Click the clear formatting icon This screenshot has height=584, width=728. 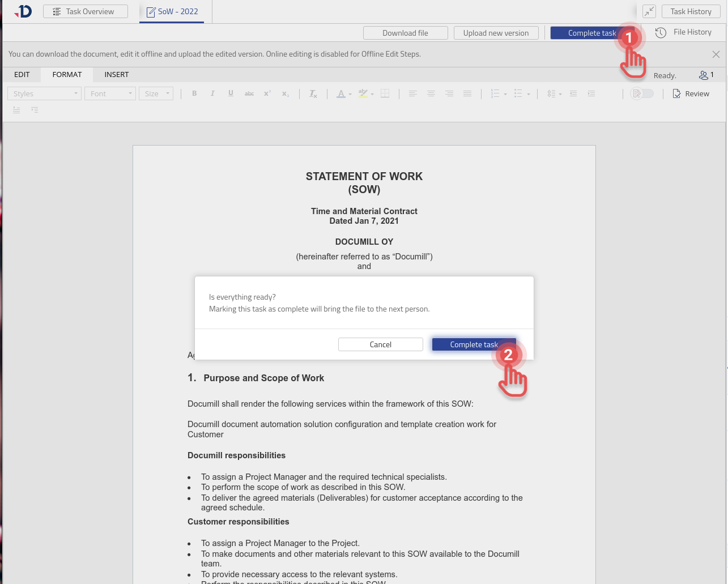[313, 93]
